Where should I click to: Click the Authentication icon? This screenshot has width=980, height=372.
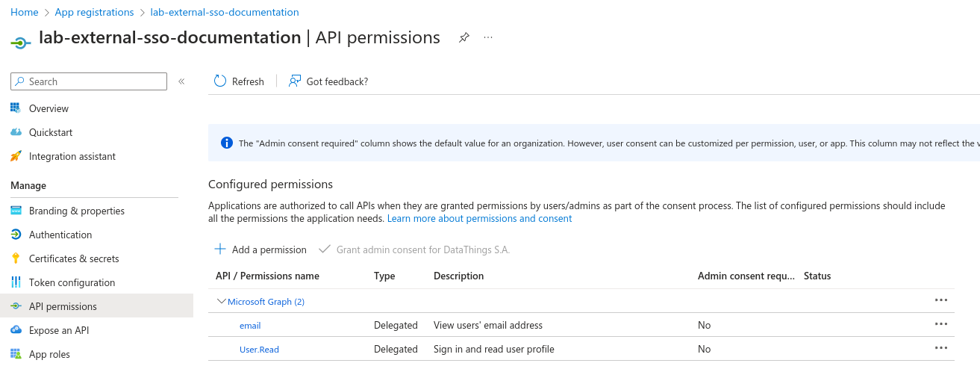coord(16,235)
